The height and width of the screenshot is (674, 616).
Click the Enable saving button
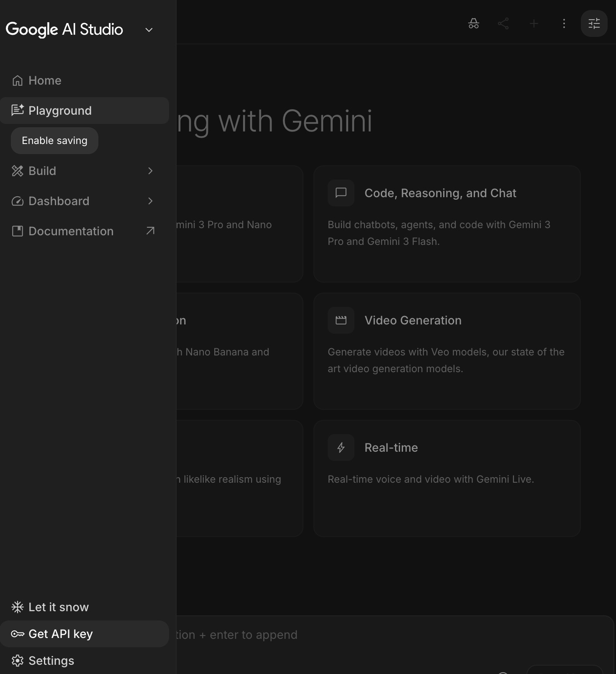(54, 141)
